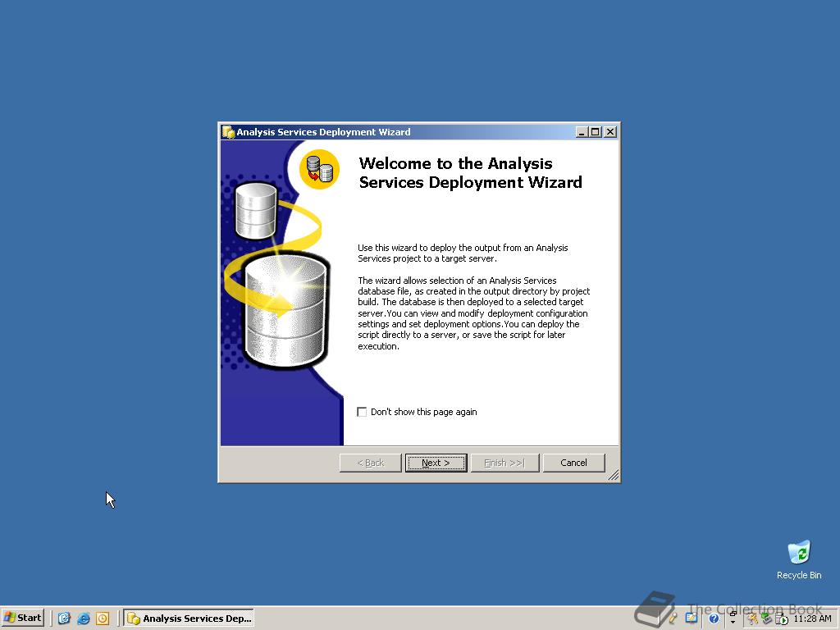Open the Recycle Bin desktop icon
The width and height of the screenshot is (840, 630).
point(799,559)
